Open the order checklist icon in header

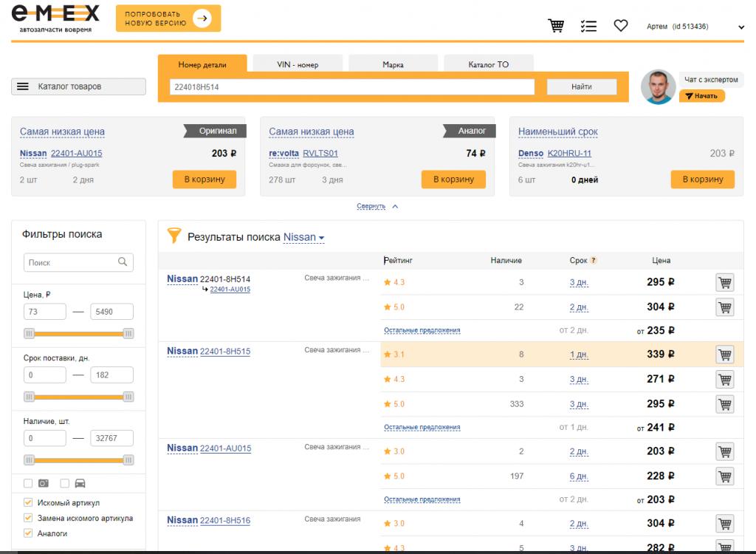588,26
